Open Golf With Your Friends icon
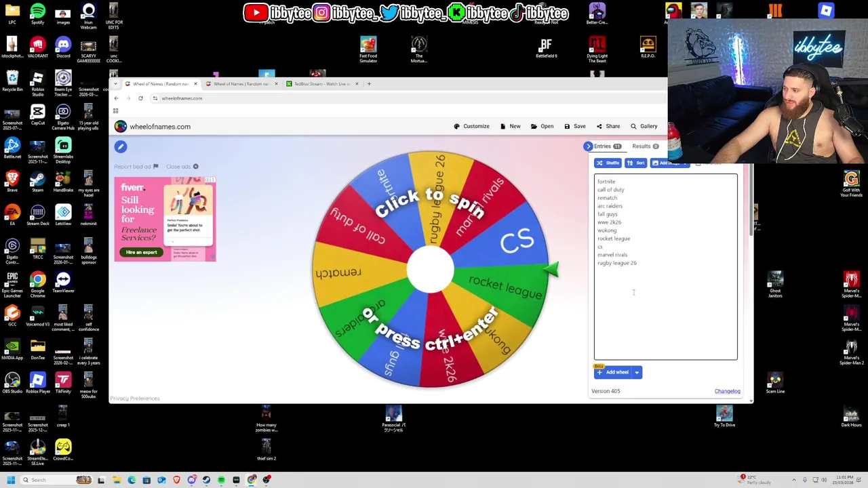The height and width of the screenshot is (488, 868). [851, 184]
